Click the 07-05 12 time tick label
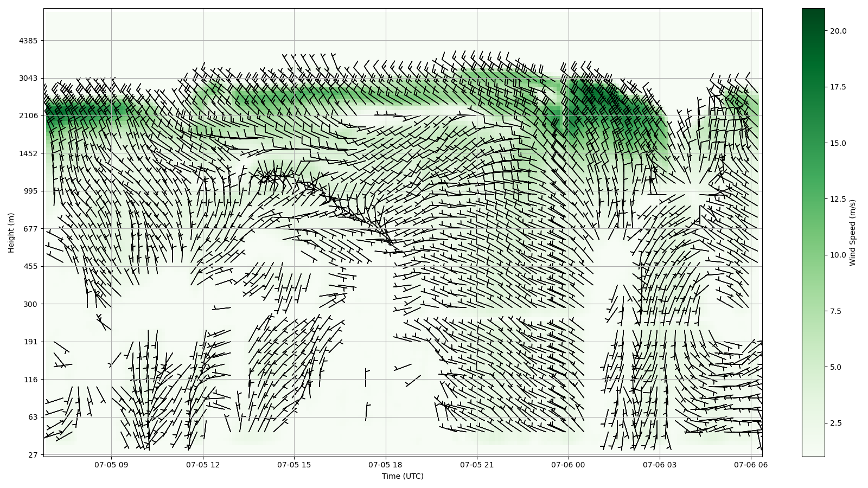The width and height of the screenshot is (868, 488). 203,465
